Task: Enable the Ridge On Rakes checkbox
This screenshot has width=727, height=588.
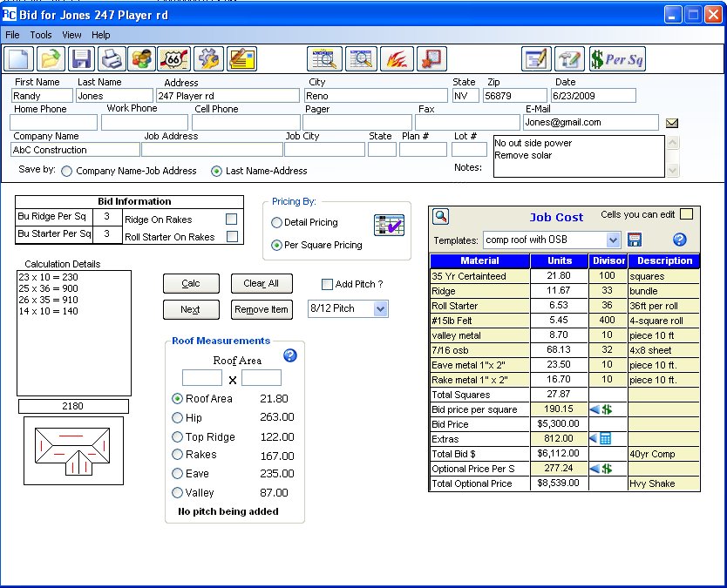Action: click(x=232, y=220)
